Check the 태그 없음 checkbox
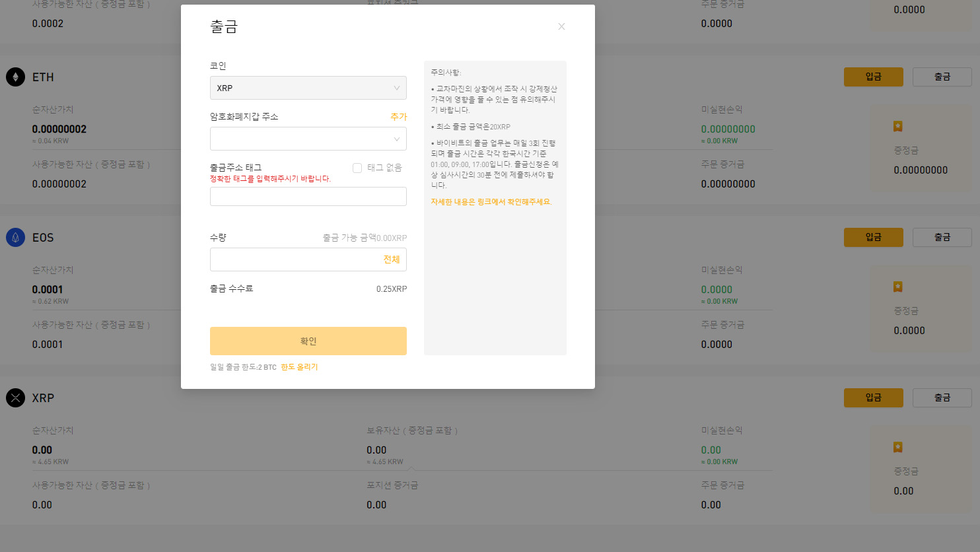Screen dimensions: 980x552 pyautogui.click(x=357, y=168)
